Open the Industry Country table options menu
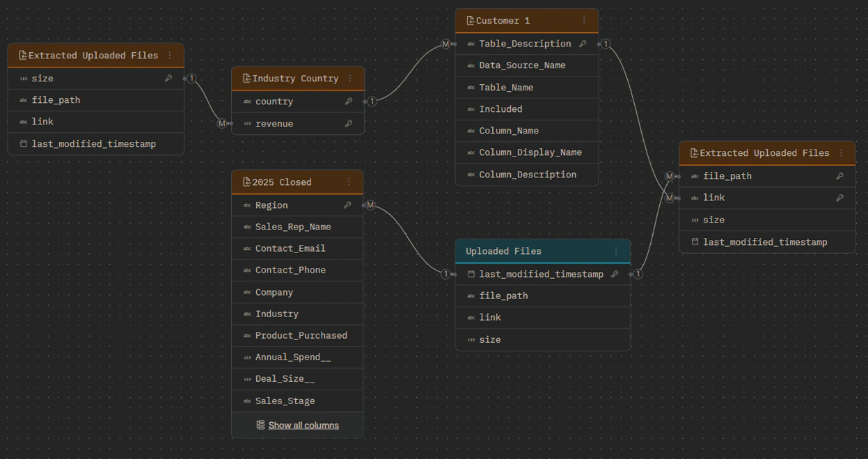868x459 pixels. coord(350,79)
